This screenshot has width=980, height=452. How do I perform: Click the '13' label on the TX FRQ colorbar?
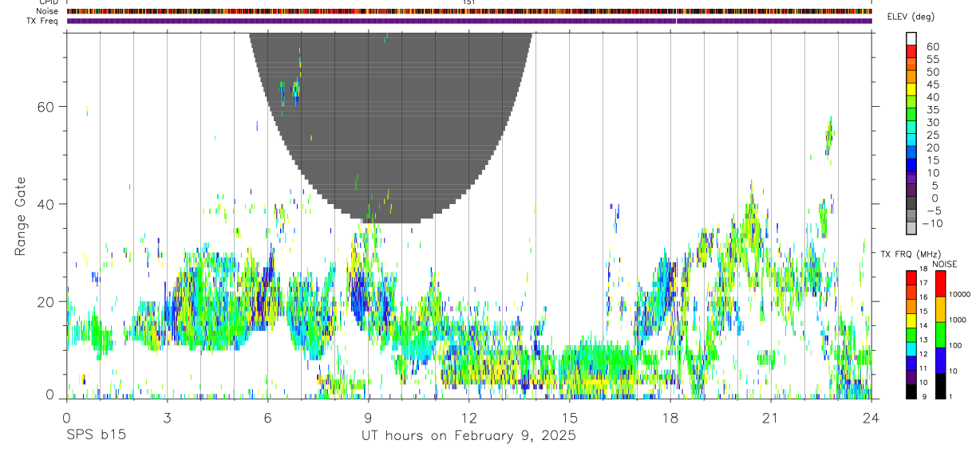pyautogui.click(x=923, y=340)
